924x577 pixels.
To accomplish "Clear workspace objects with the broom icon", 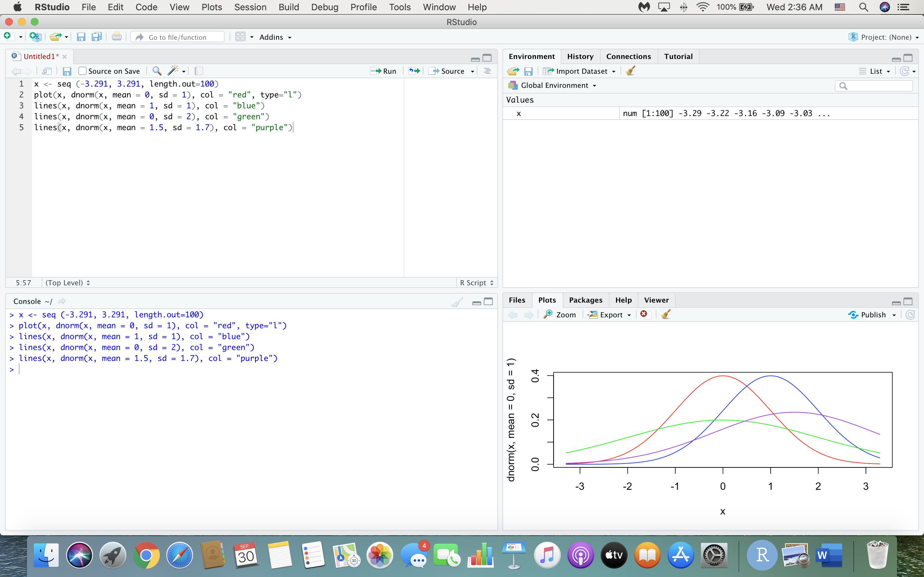I will point(630,71).
